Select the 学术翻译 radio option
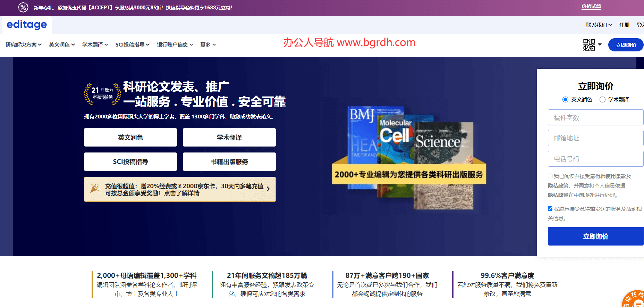This screenshot has height=307, width=644. [602, 100]
